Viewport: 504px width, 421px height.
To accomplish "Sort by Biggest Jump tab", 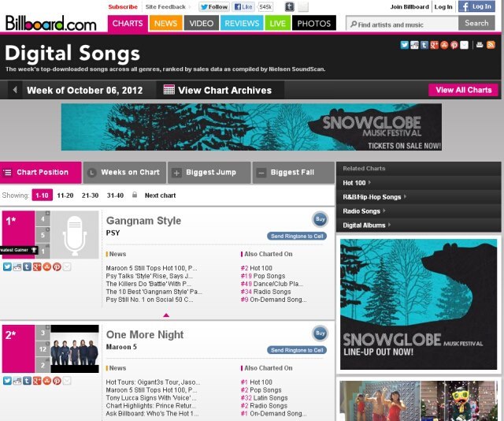I will click(x=209, y=173).
